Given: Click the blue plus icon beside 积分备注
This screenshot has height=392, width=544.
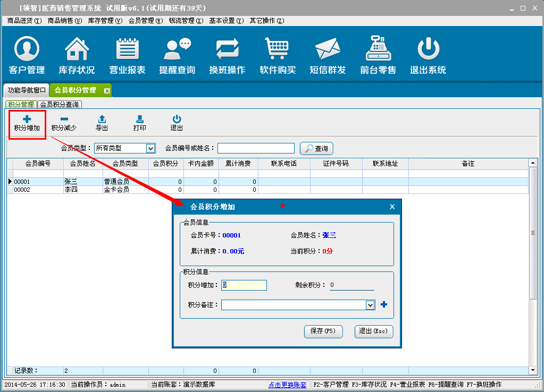Looking at the screenshot, I should (384, 305).
